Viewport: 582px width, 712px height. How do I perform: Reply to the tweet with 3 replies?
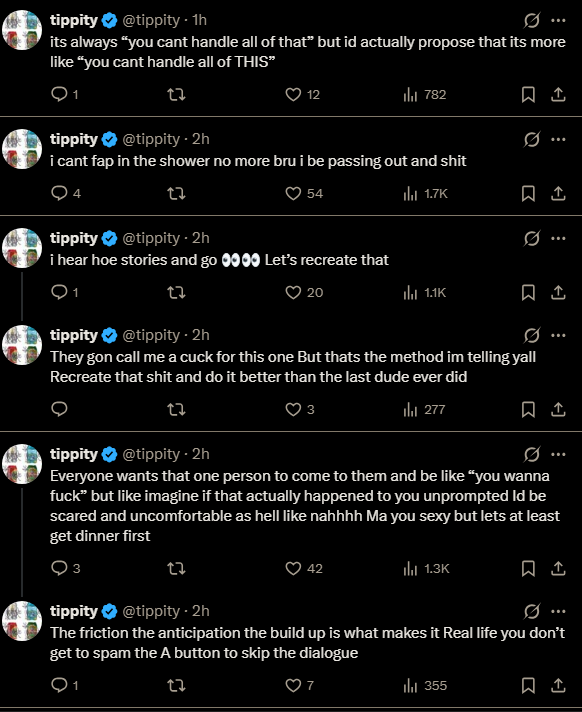[x=59, y=569]
